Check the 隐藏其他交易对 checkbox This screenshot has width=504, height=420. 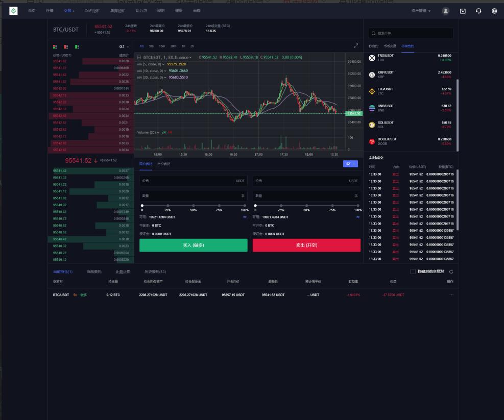click(x=413, y=271)
